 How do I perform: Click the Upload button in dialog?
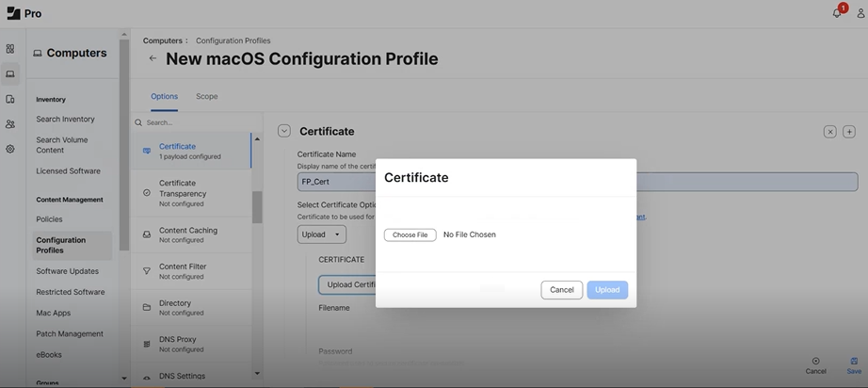pos(607,290)
